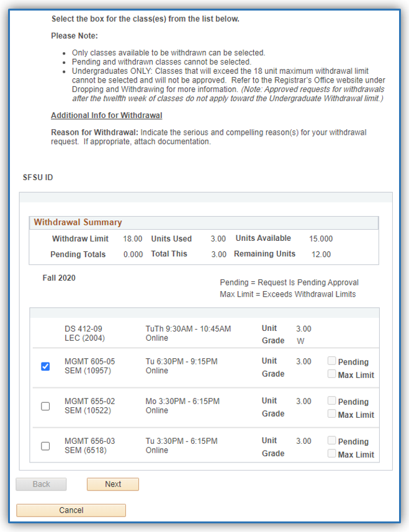Select the MGMT 655-02 class checkbox
409x532 pixels.
click(45, 406)
